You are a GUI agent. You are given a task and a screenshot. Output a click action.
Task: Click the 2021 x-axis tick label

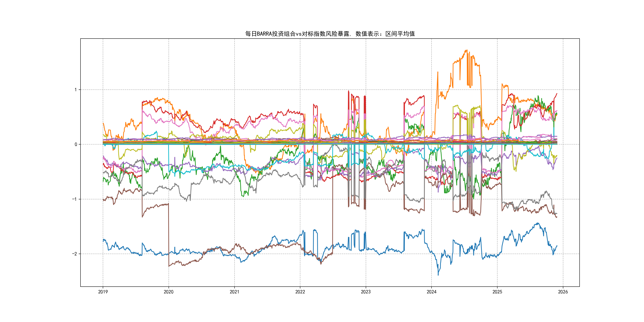pos(234,292)
